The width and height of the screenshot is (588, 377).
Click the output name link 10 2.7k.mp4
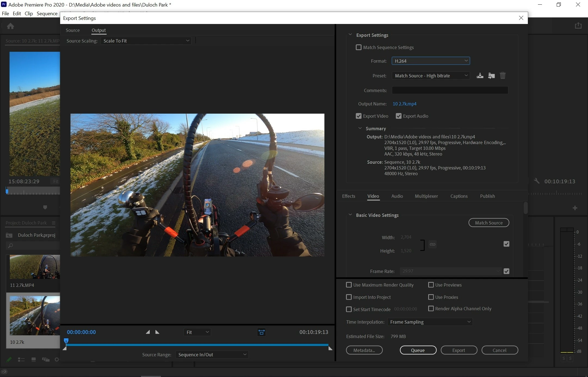[x=404, y=104]
